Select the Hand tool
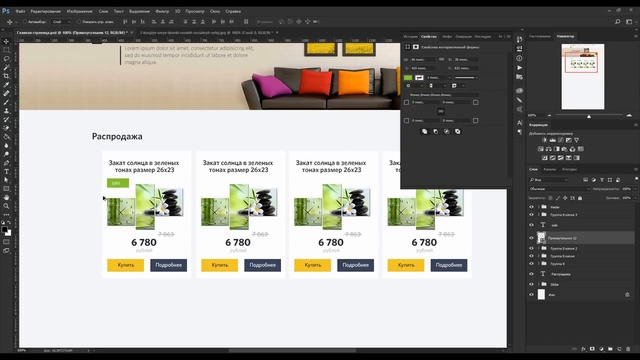Screen dimensions: 640x360 (6, 198)
